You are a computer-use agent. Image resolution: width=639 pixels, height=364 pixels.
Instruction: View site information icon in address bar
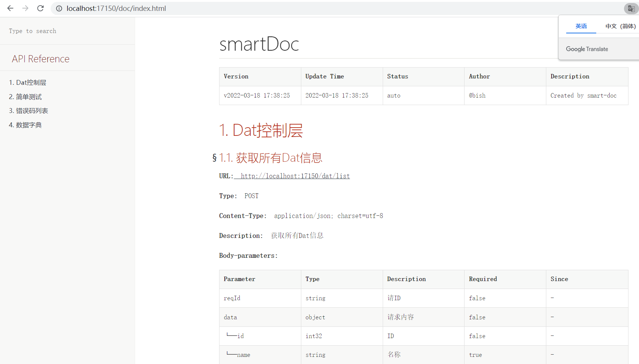pos(59,8)
